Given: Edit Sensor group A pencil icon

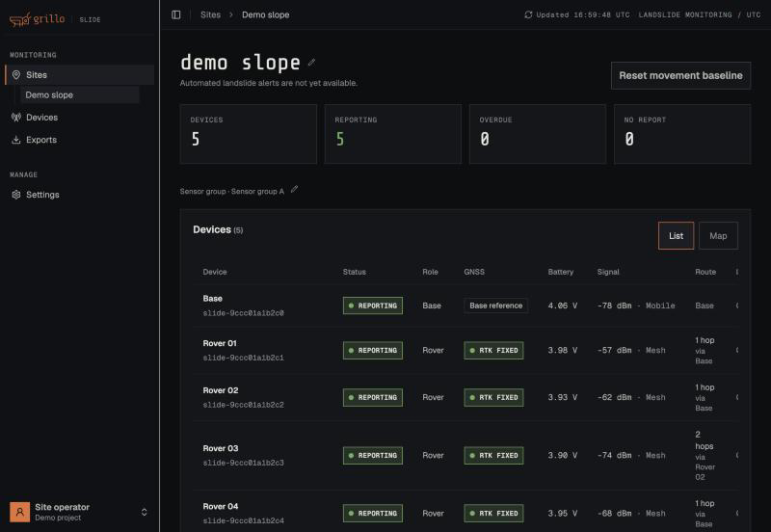Looking at the screenshot, I should 294,189.
